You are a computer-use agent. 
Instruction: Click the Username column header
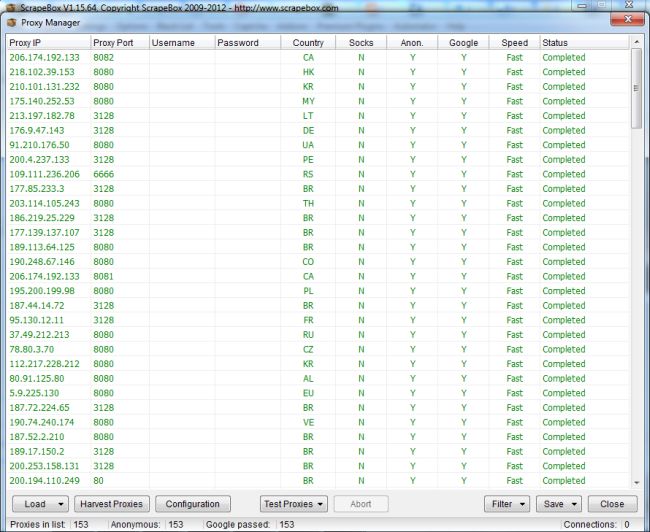[182, 43]
